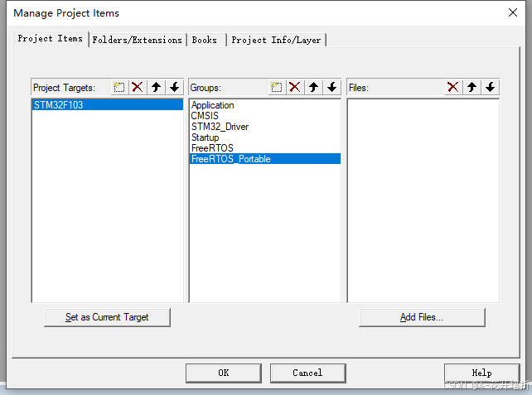The height and width of the screenshot is (395, 532).
Task: Switch to the Project Items tab
Action: click(x=51, y=39)
